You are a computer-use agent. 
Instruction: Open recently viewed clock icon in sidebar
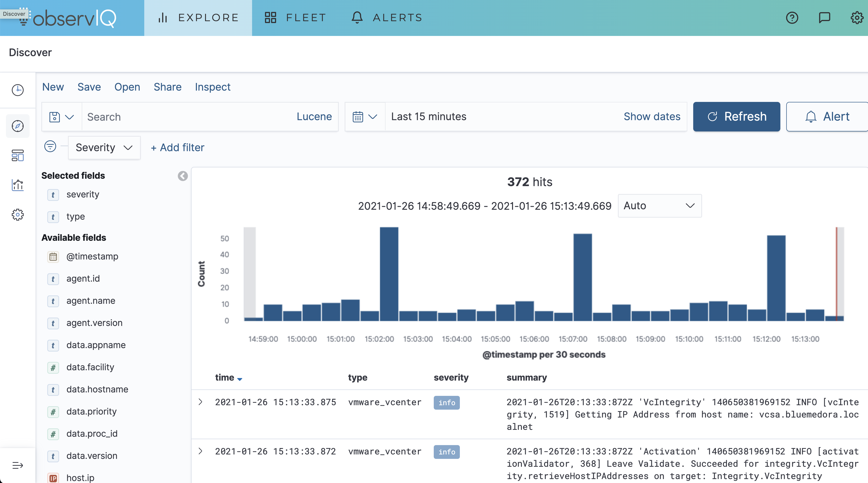pos(17,90)
